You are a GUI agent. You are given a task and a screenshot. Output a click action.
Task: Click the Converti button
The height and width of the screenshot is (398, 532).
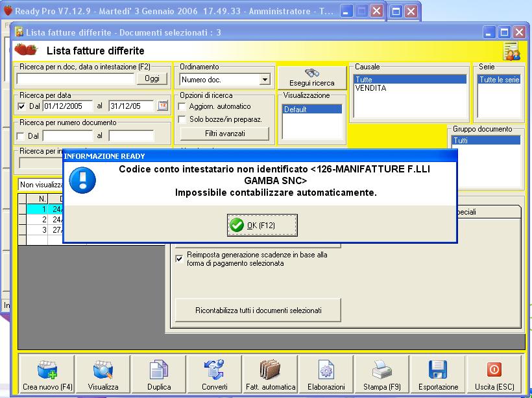(x=215, y=375)
